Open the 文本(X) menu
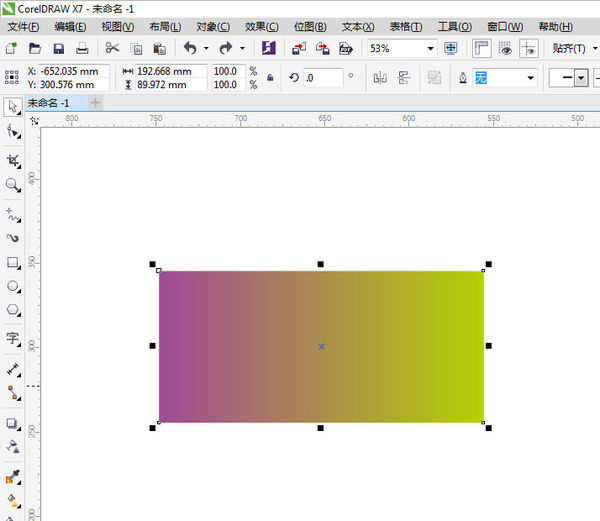The image size is (600, 521). (358, 27)
